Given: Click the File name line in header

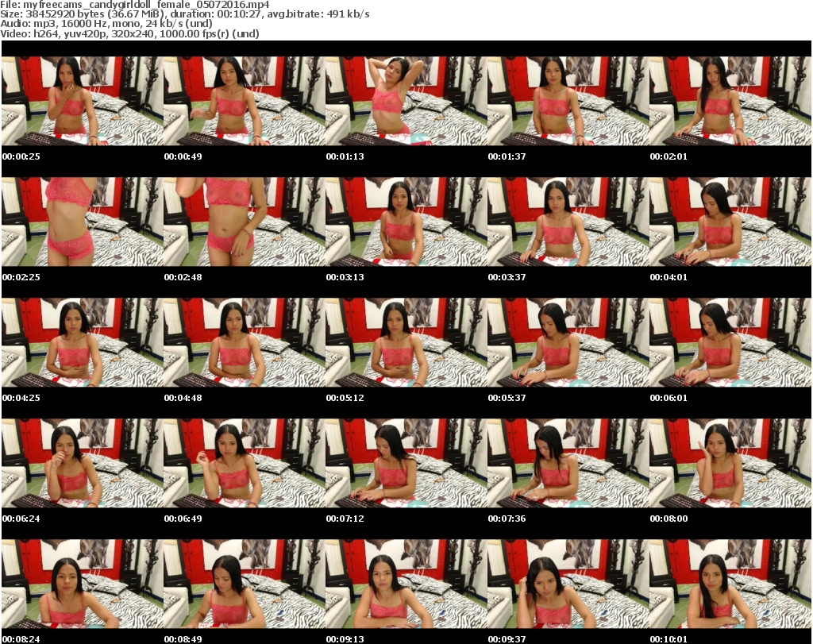Looking at the screenshot, I should 135,5.
